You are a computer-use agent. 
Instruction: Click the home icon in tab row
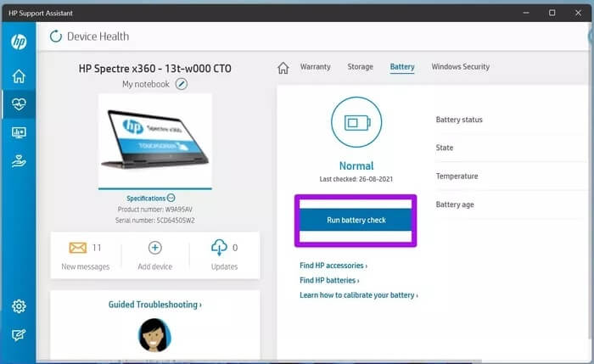[283, 68]
